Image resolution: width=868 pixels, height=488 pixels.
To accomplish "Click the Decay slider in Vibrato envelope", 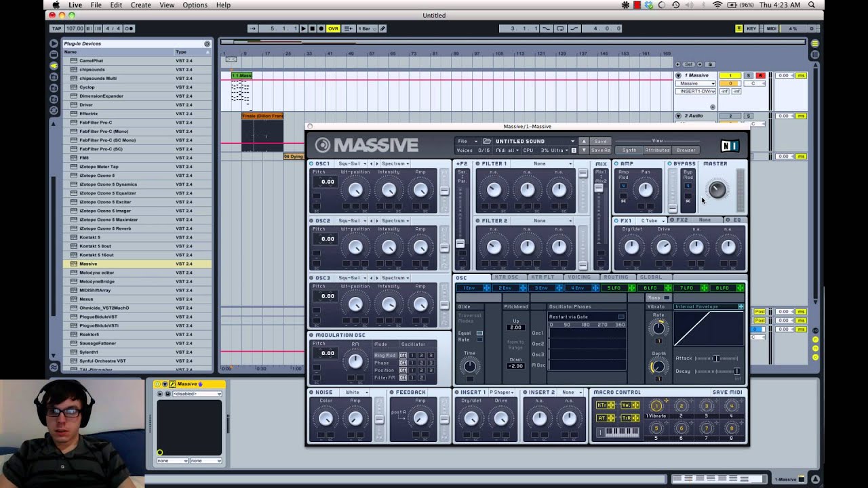I will [x=716, y=371].
